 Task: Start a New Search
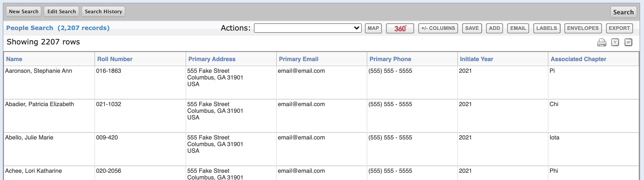pos(24,11)
